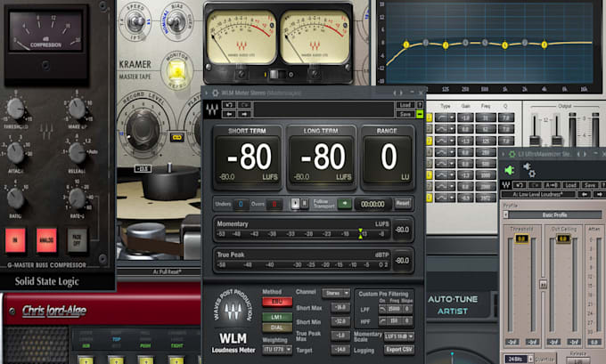Pause the WLM loudness metering
Image resolution: width=606 pixels, height=364 pixels.
tap(304, 204)
